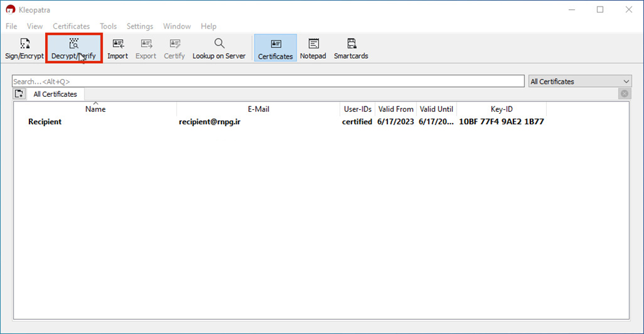The image size is (644, 334).
Task: Click the recipient@rnpg.ir email cell
Action: click(x=210, y=122)
